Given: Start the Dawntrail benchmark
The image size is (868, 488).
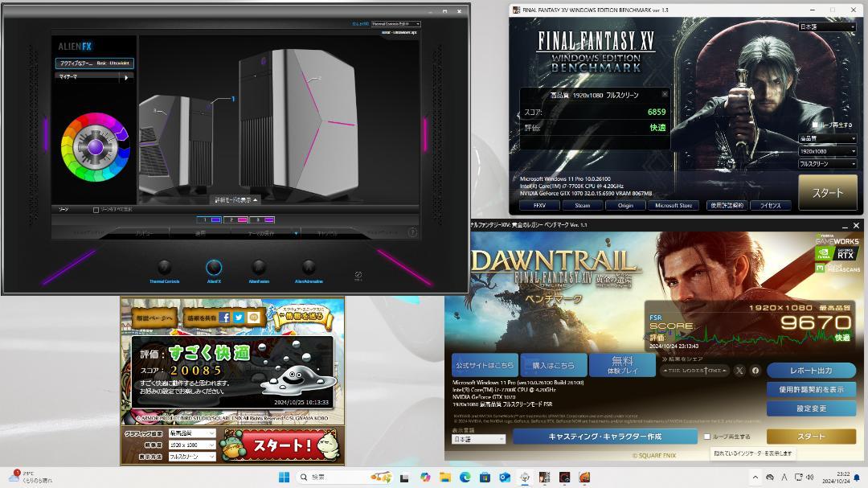Looking at the screenshot, I should click(811, 437).
